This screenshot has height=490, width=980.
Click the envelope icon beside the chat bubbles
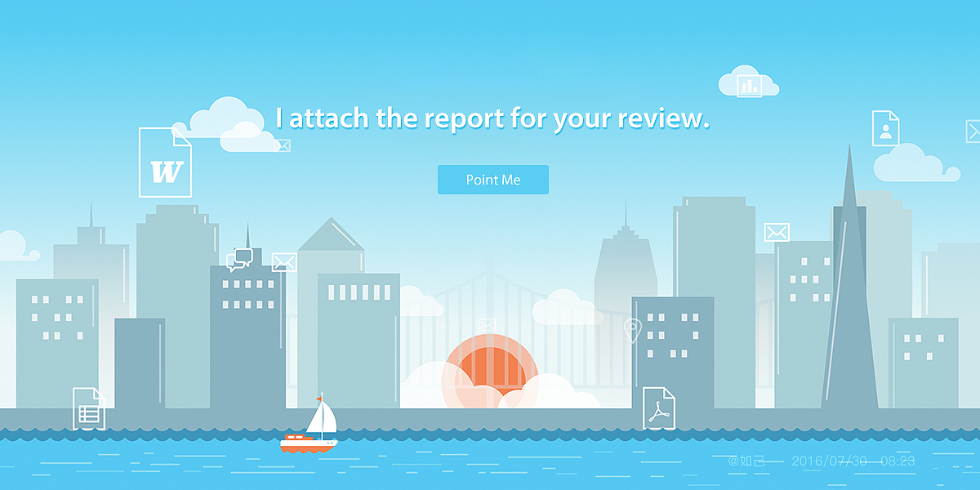(283, 262)
